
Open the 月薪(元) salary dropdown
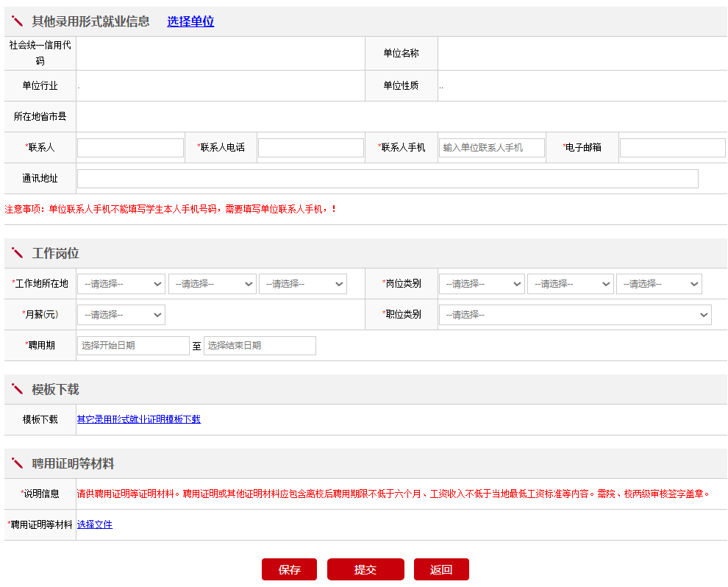(x=121, y=315)
